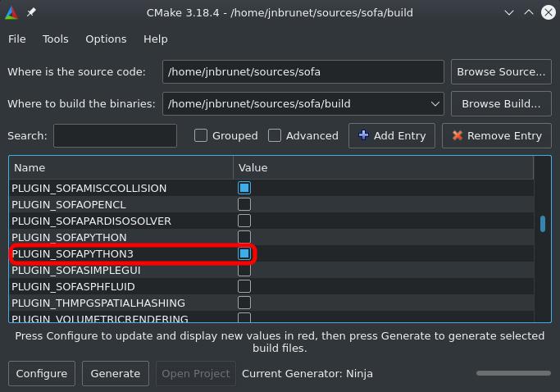Enable the Grouped checkbox
The height and width of the screenshot is (392, 560).
tap(201, 136)
